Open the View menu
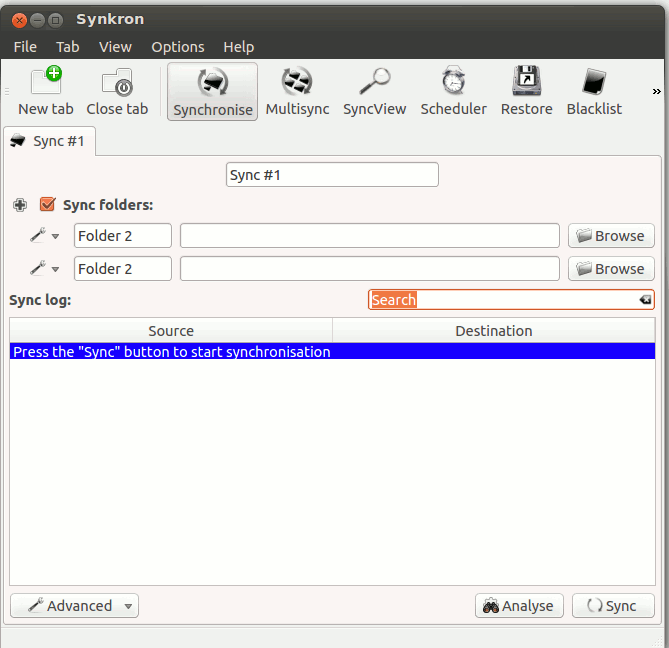Image resolution: width=669 pixels, height=648 pixels. click(115, 46)
